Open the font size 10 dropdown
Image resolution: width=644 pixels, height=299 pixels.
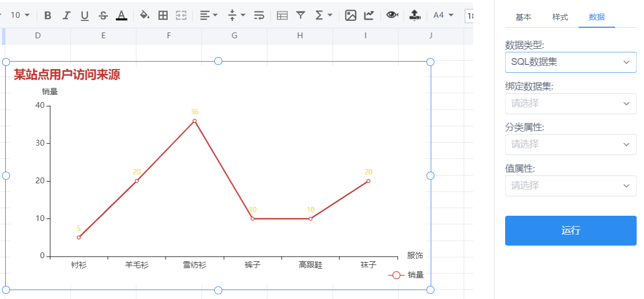pos(20,15)
